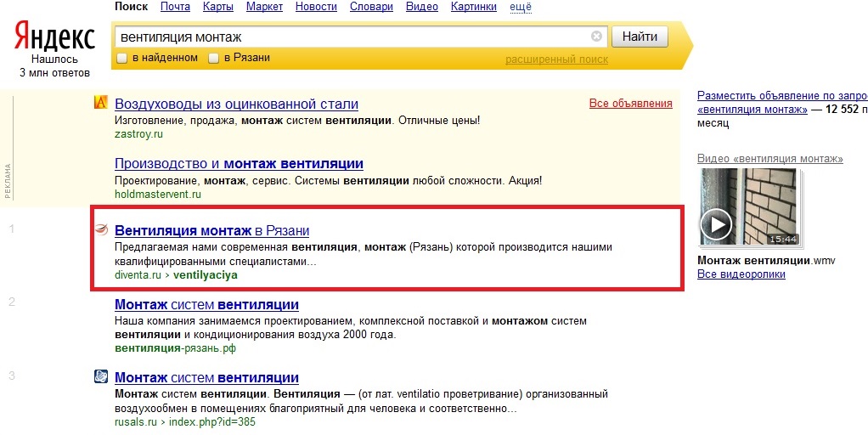The image size is (868, 435).
Task: Open the rusals.ru 'Монтаж систем вентиляции' title
Action: (x=206, y=377)
